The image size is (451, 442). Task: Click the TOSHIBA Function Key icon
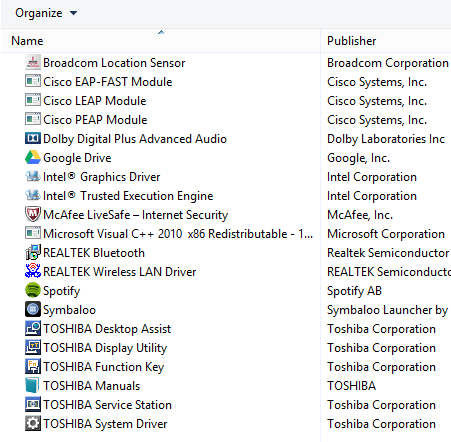(33, 366)
